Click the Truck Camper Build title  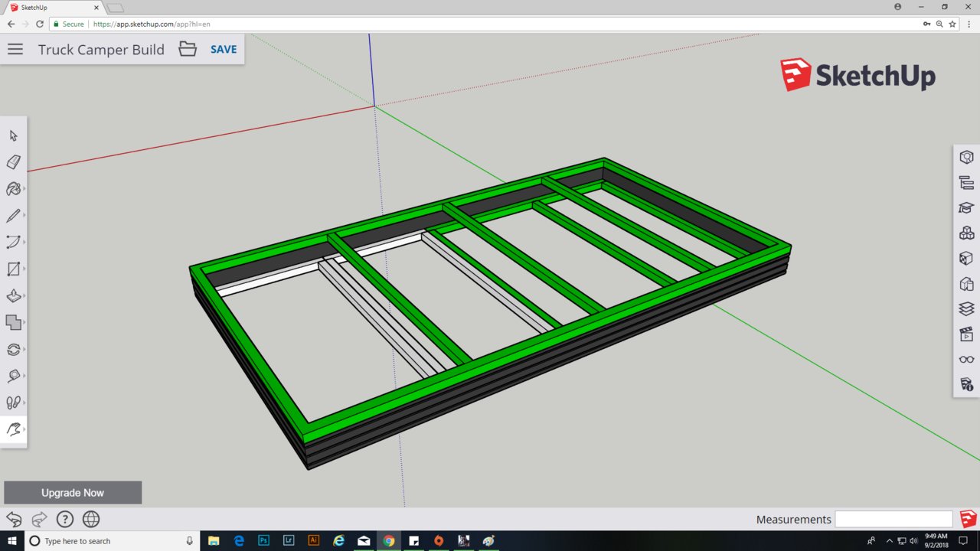tap(101, 50)
